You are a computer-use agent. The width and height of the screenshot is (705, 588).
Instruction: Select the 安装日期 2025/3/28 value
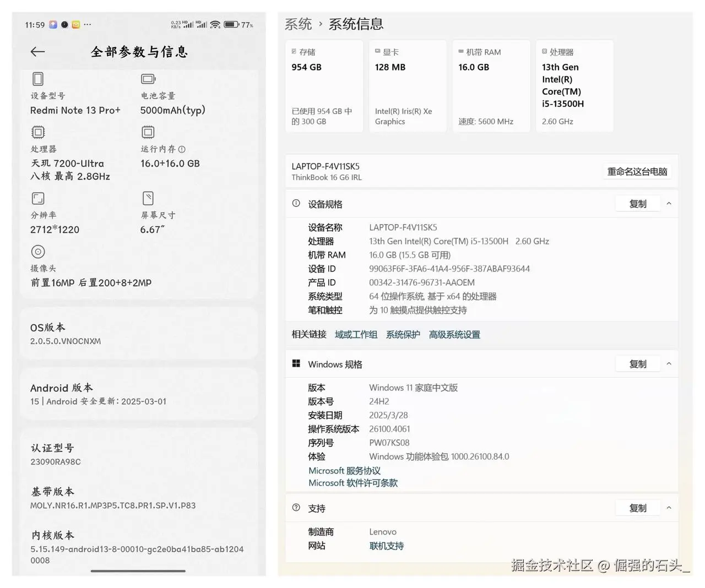click(388, 415)
